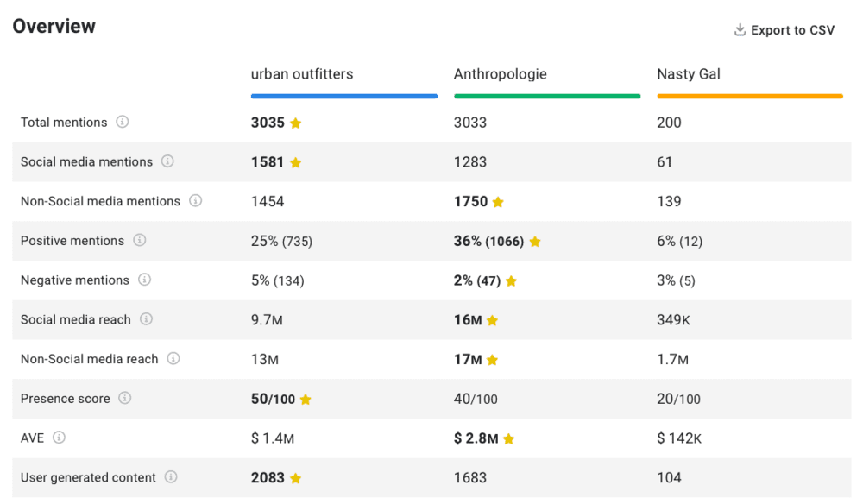The height and width of the screenshot is (504, 863).
Task: Click the star beside 1750 non-social mentions
Action: point(498,202)
